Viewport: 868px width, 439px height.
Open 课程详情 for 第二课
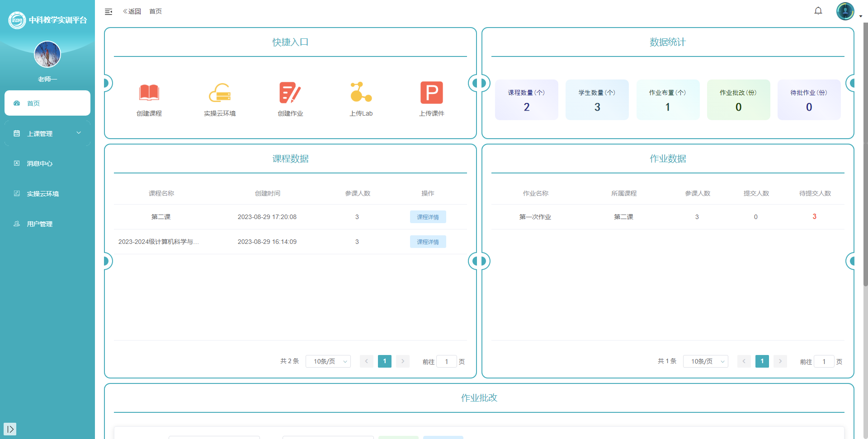pos(428,217)
